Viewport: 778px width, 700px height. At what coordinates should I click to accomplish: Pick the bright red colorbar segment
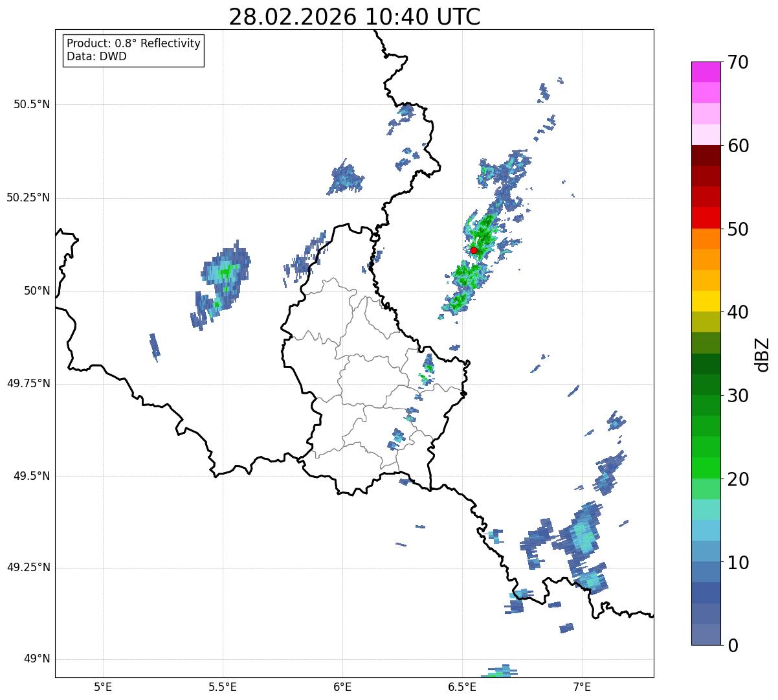(706, 218)
